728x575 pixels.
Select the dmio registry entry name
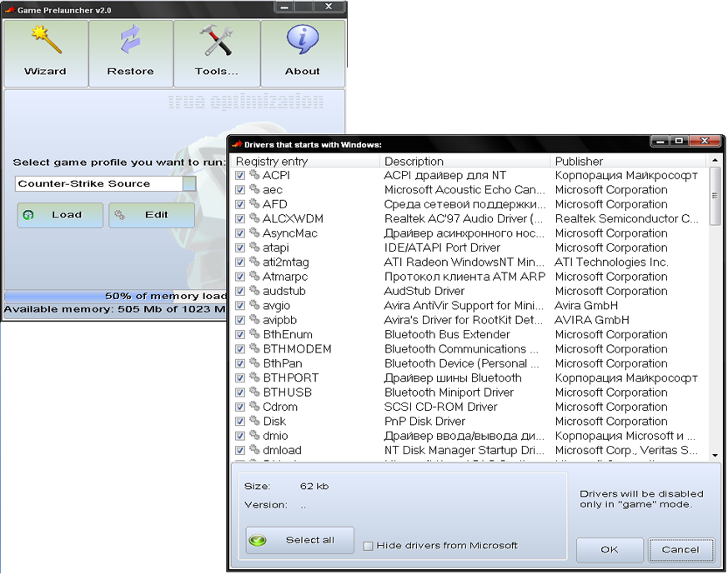pos(275,436)
